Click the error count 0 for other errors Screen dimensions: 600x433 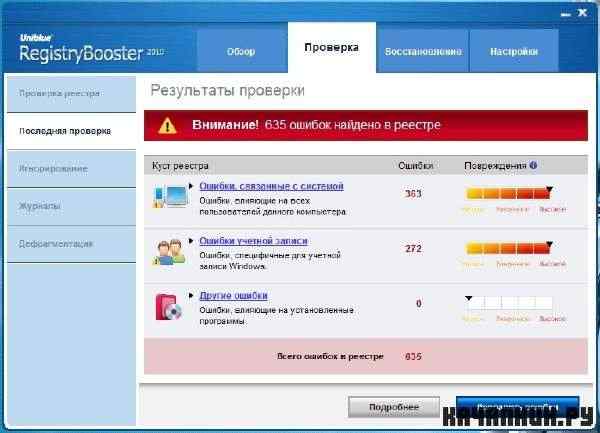coord(419,303)
